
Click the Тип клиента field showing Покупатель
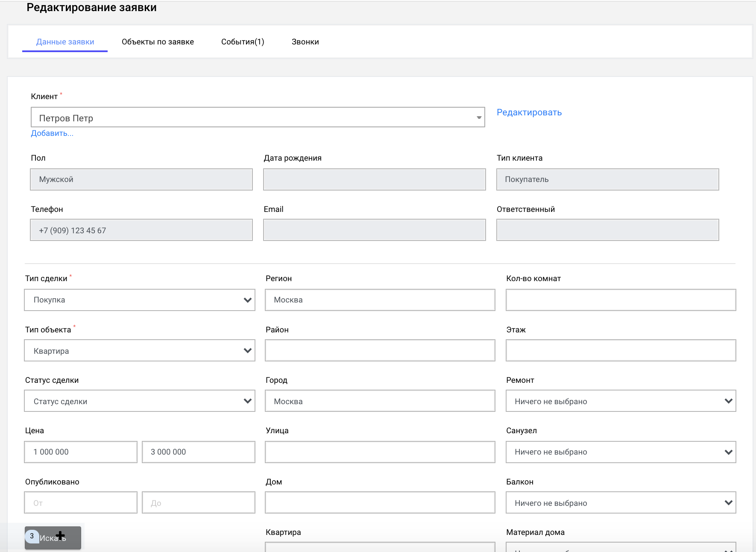pyautogui.click(x=608, y=179)
